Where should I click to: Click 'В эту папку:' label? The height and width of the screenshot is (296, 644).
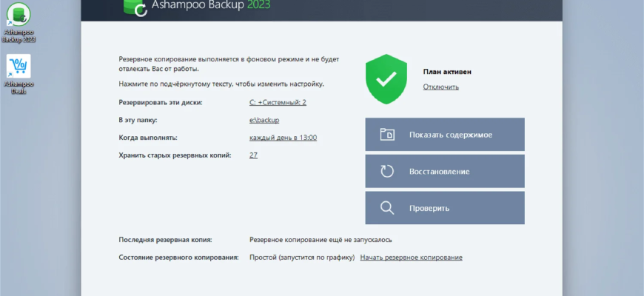138,120
